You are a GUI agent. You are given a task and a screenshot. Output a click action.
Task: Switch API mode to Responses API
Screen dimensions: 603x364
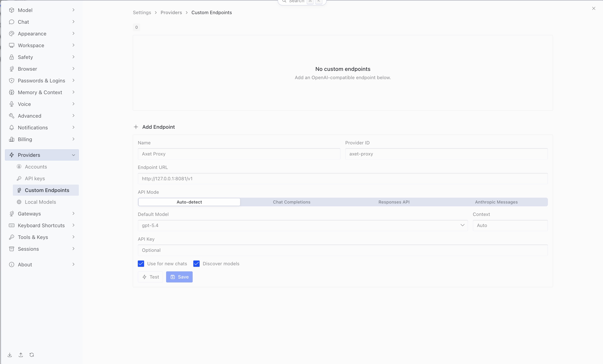(394, 202)
